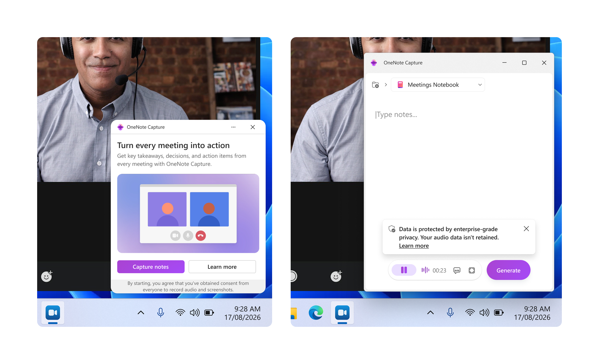Click the add-folder icon beside the notebook selector
The image size is (599, 364).
[x=375, y=84]
